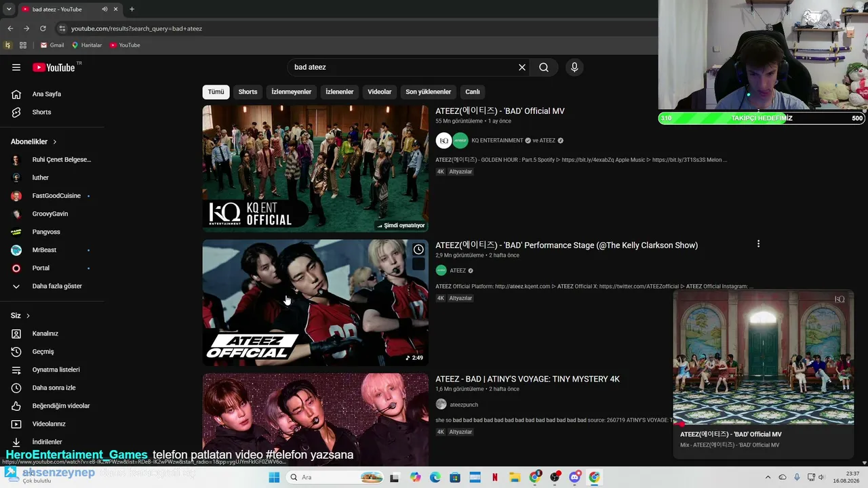Open Daha sonra izle list
The image size is (868, 488).
click(x=52, y=388)
